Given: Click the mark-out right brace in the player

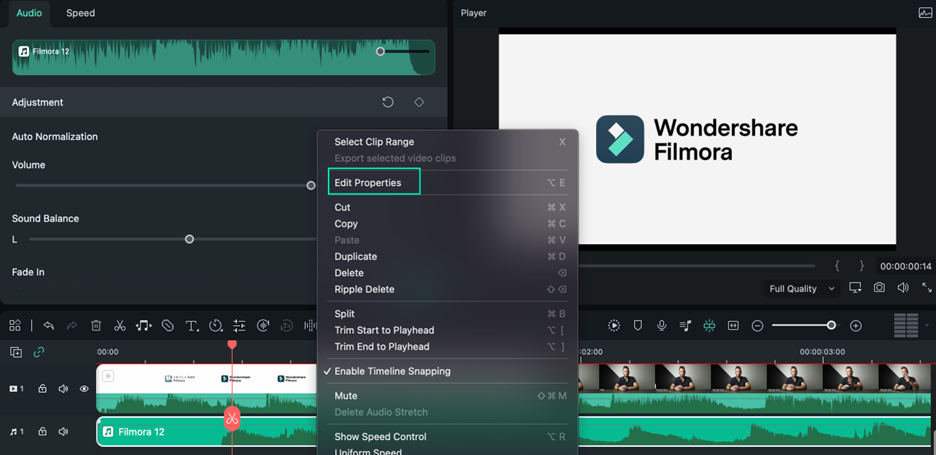Looking at the screenshot, I should coord(861,266).
